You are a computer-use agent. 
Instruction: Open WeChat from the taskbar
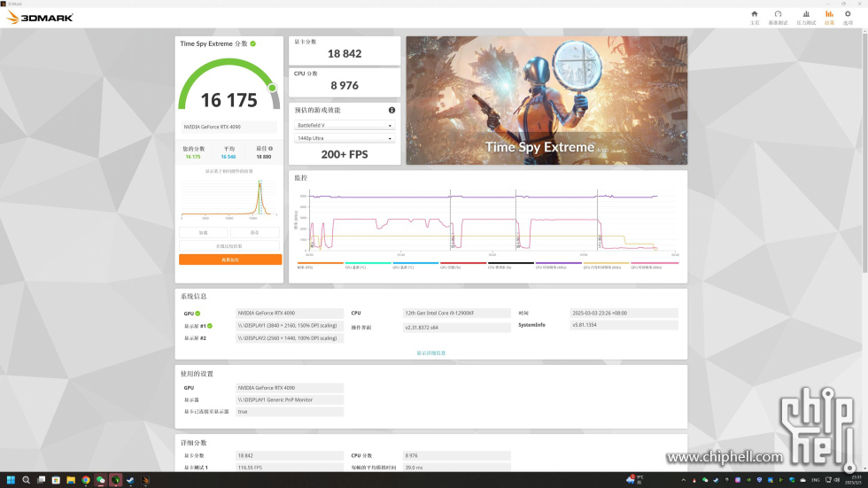click(x=101, y=480)
